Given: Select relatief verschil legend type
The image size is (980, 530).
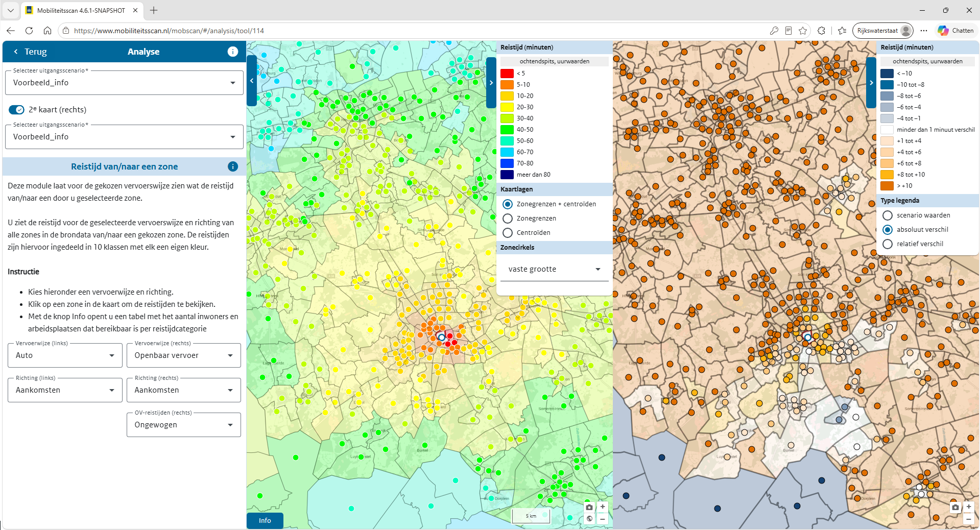Looking at the screenshot, I should point(888,244).
